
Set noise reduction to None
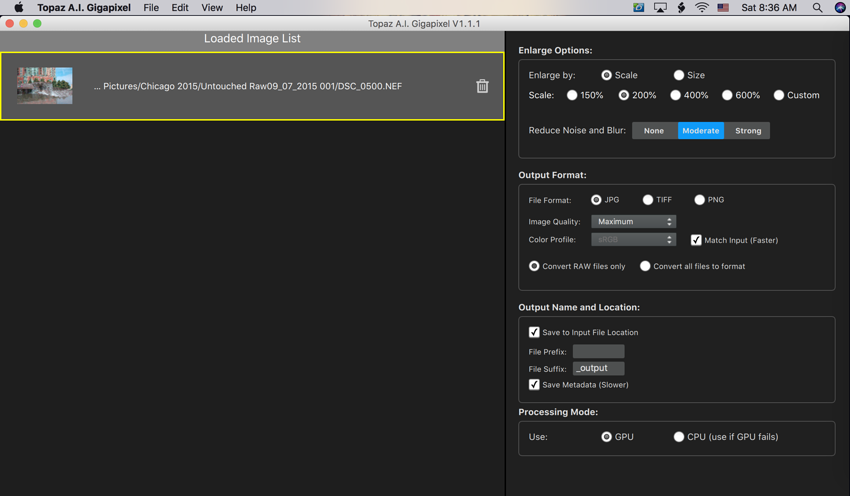click(654, 131)
